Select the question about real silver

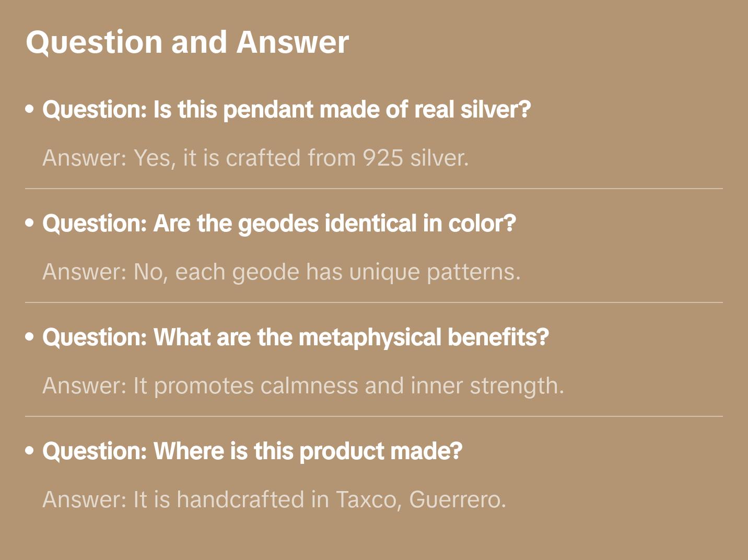click(286, 110)
